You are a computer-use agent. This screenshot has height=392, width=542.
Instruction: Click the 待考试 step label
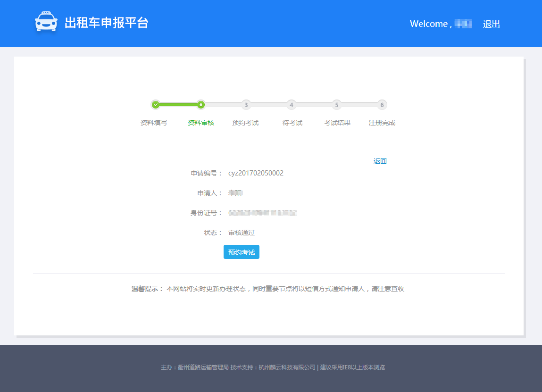coord(292,123)
